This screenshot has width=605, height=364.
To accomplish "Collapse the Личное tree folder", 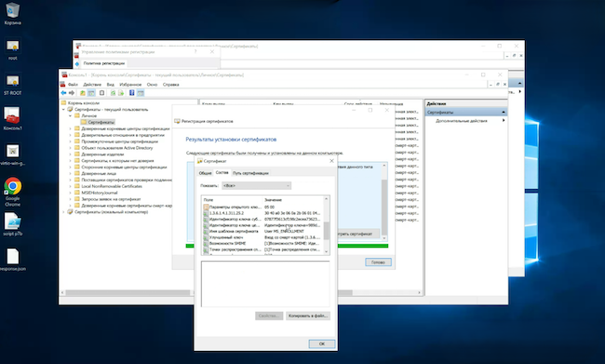I will [70, 115].
